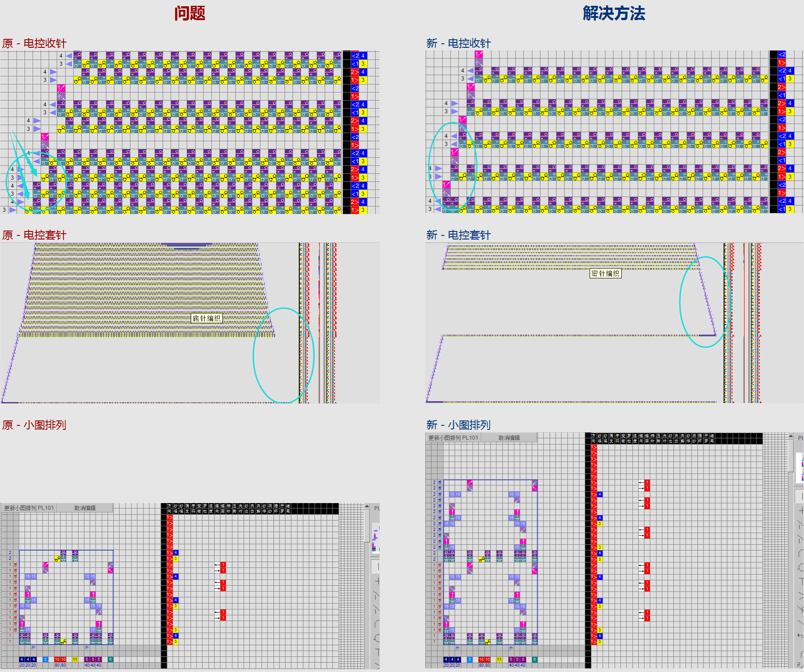804x672 pixels.
Task: Click the 密针编织 label on the pattern
Action: pos(605,273)
